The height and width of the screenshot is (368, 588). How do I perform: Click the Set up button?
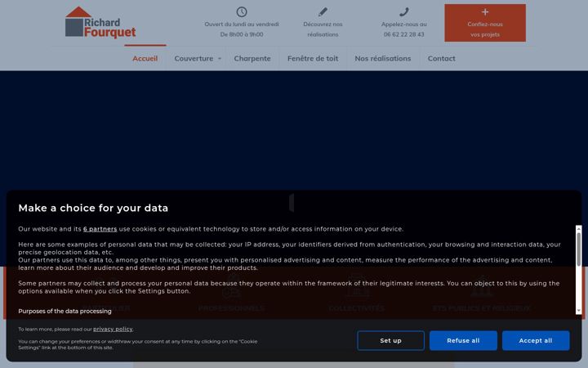[390, 340]
